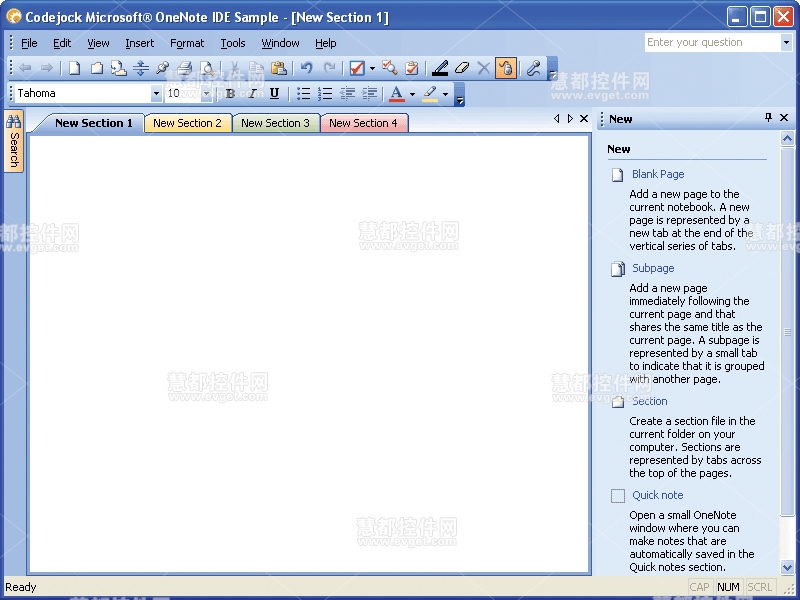
Task: Click the Paste clipboard icon
Action: pyautogui.click(x=279, y=68)
